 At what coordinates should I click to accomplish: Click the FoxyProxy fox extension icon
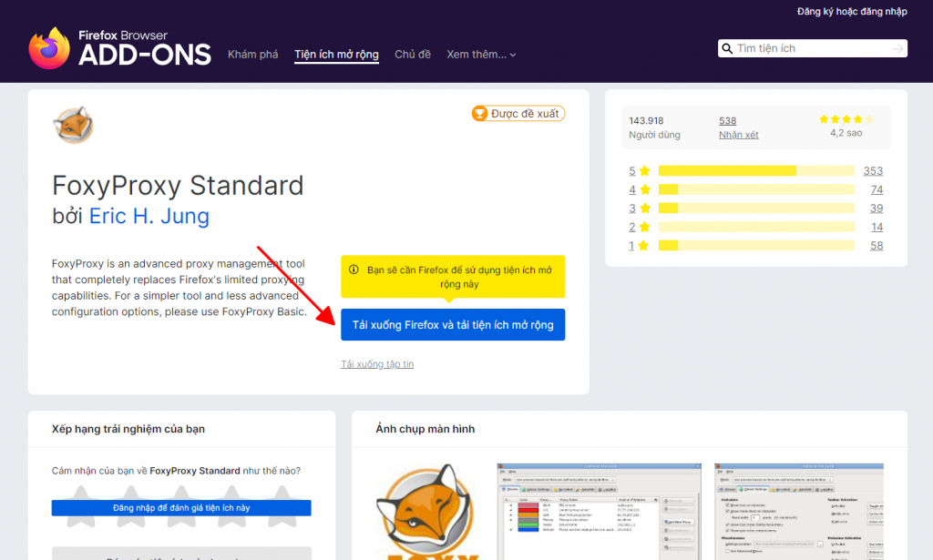[x=73, y=125]
